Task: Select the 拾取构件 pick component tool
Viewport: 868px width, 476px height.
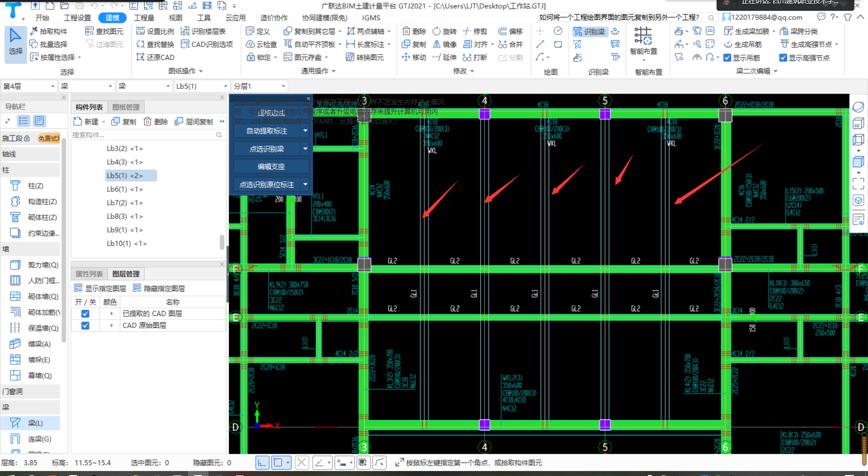Action: coord(48,31)
